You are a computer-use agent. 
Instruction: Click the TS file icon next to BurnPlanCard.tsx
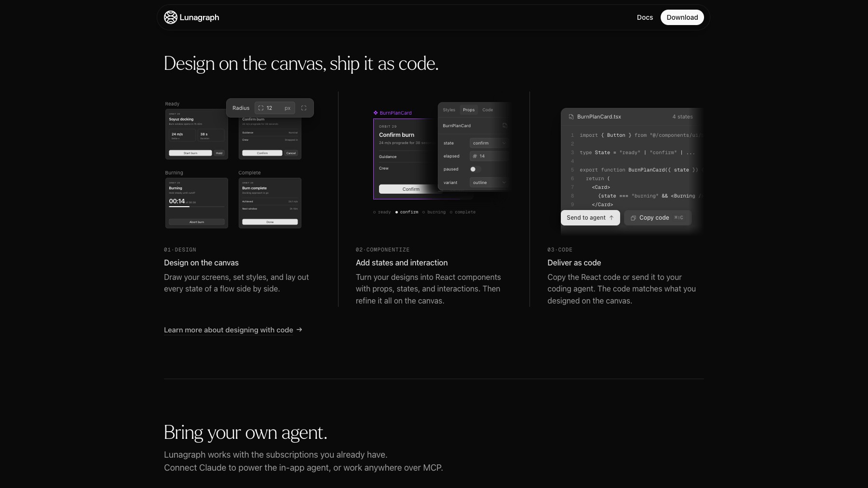point(571,117)
